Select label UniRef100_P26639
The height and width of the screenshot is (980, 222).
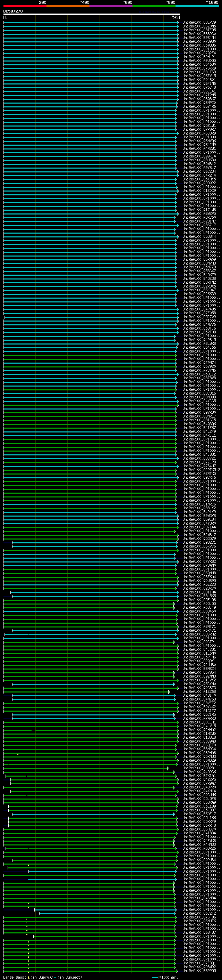199,294
